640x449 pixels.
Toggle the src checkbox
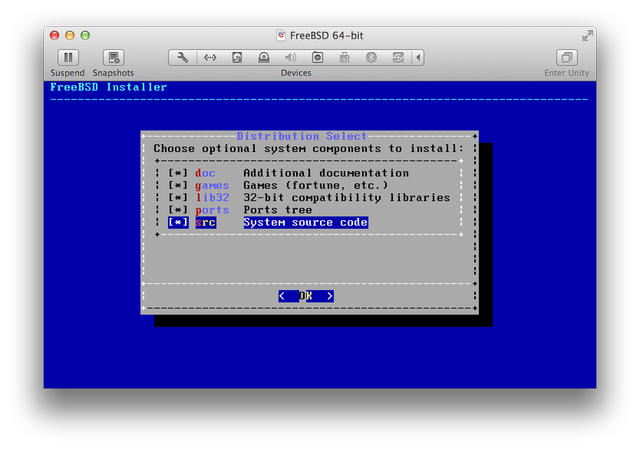[x=178, y=222]
